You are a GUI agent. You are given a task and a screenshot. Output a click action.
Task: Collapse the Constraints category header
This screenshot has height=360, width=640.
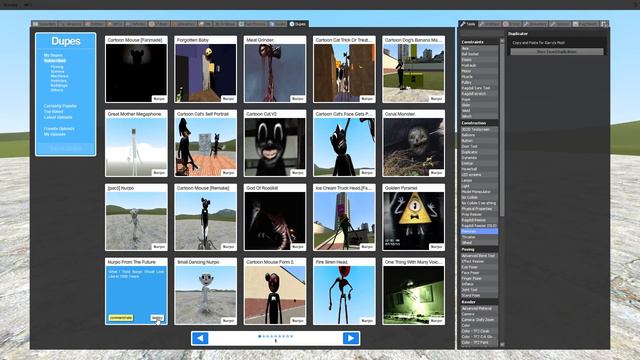479,42
